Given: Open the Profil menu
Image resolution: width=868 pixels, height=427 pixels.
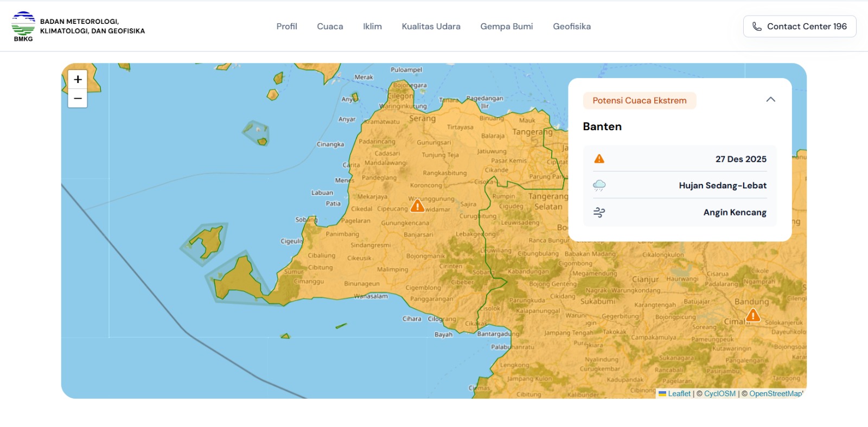Looking at the screenshot, I should point(286,27).
